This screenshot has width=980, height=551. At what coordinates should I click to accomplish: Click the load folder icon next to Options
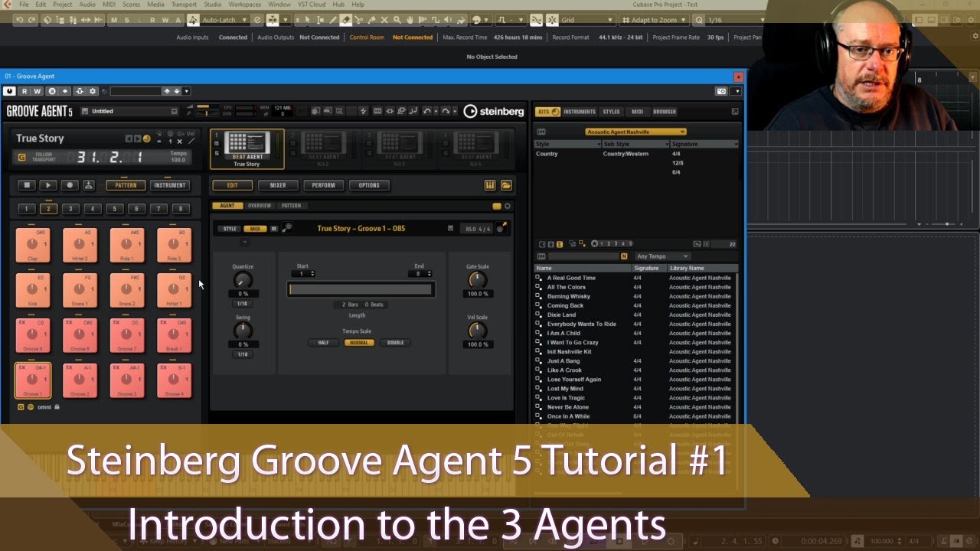[x=506, y=185]
